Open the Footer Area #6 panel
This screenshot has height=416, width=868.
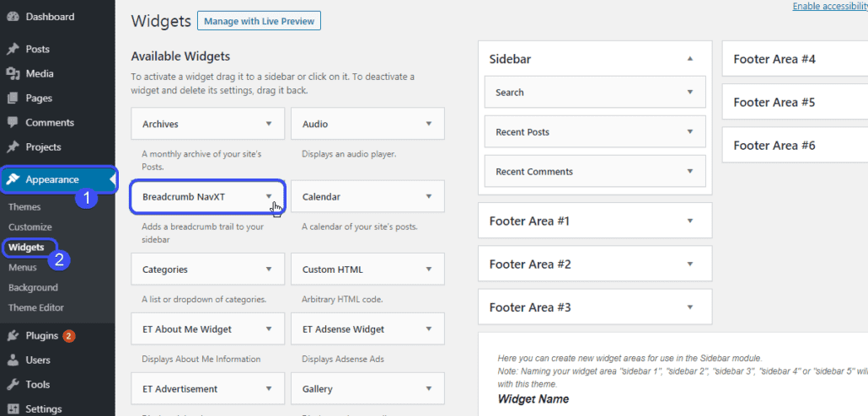795,145
